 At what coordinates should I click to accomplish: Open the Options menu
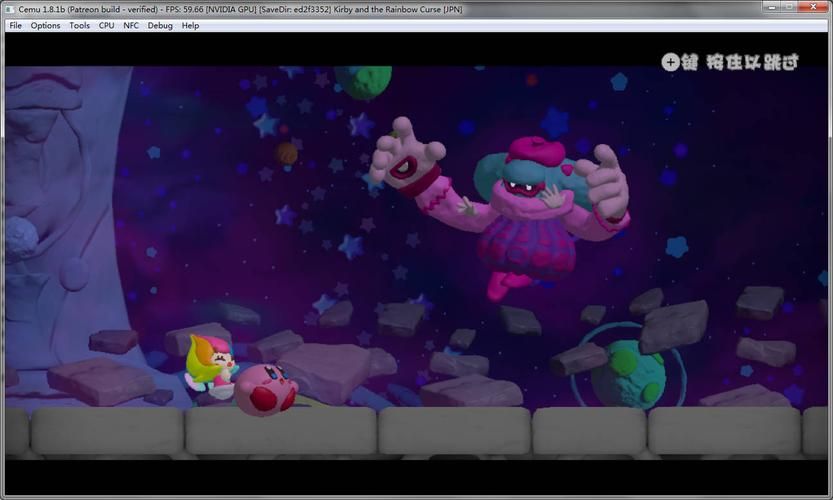click(x=45, y=26)
